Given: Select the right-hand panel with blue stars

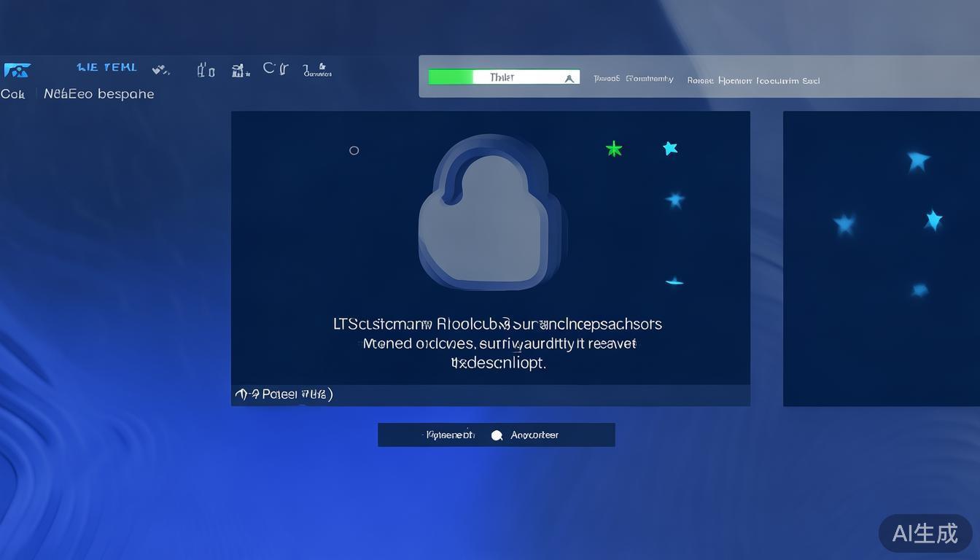Looking at the screenshot, I should click(x=881, y=258).
